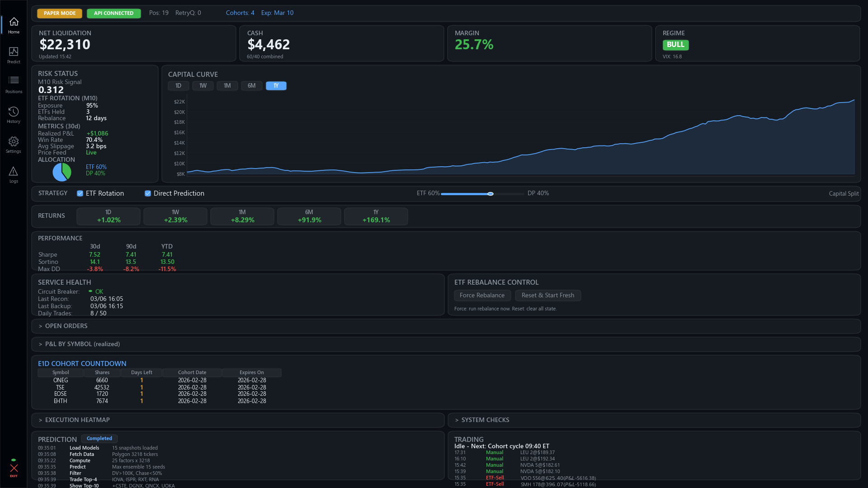Select the Predict icon in the sidebar
Screen dimensions: 868x488
point(13,55)
